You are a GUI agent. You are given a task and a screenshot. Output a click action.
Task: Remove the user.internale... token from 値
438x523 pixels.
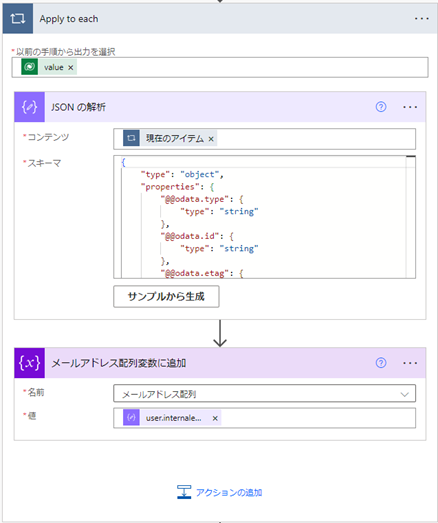215,418
